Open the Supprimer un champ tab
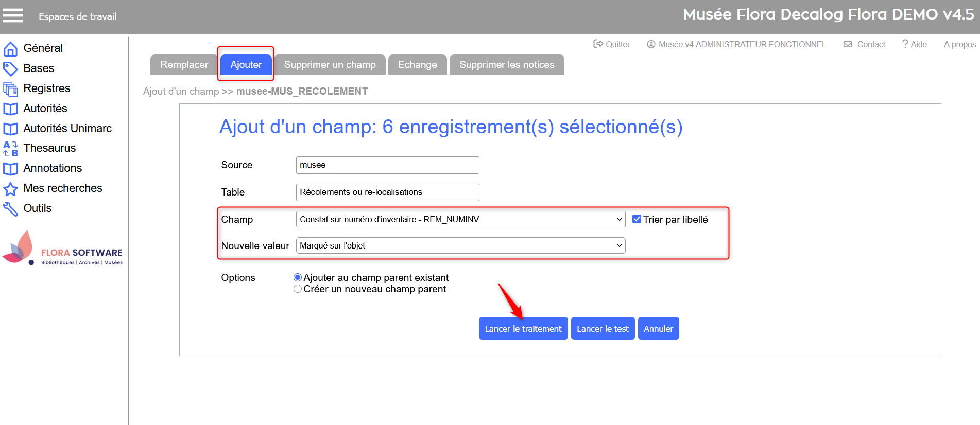The width and height of the screenshot is (980, 425). [330, 64]
